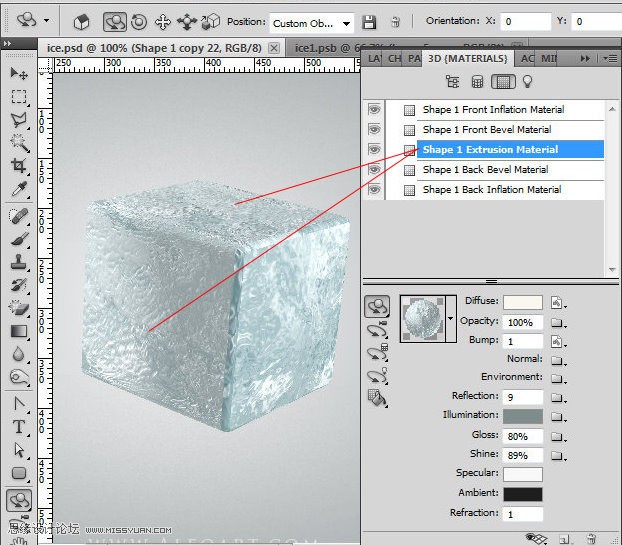
Task: Click the Specular color swatch
Action: (523, 474)
